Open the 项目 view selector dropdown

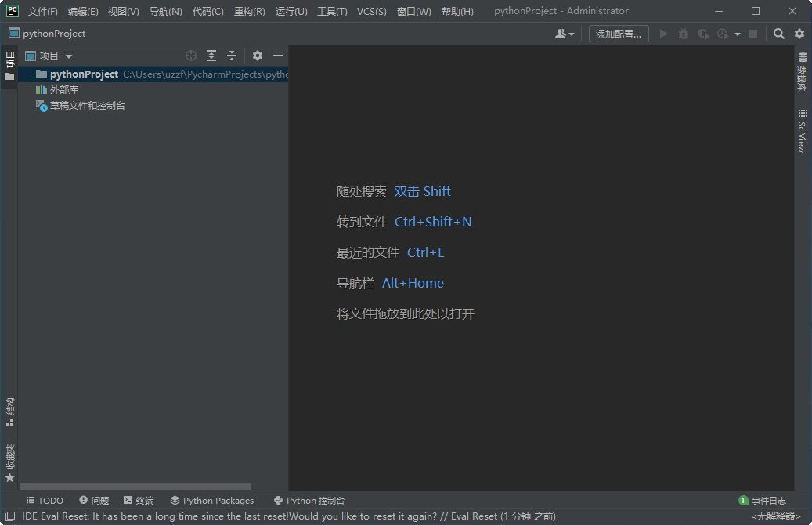point(49,56)
